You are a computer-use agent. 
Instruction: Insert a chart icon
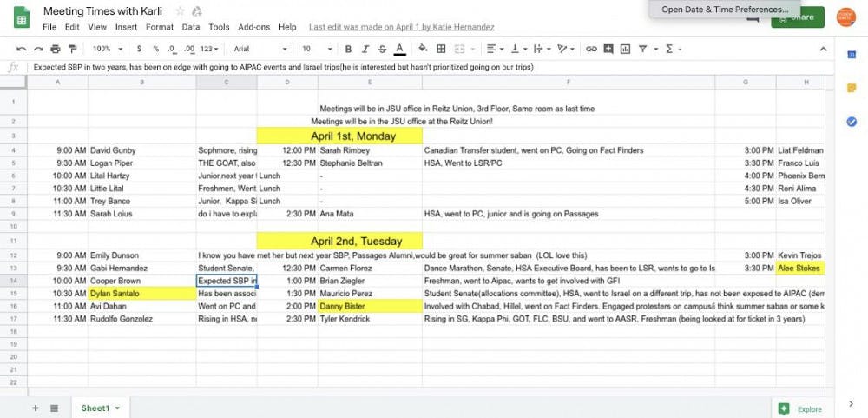(x=626, y=50)
